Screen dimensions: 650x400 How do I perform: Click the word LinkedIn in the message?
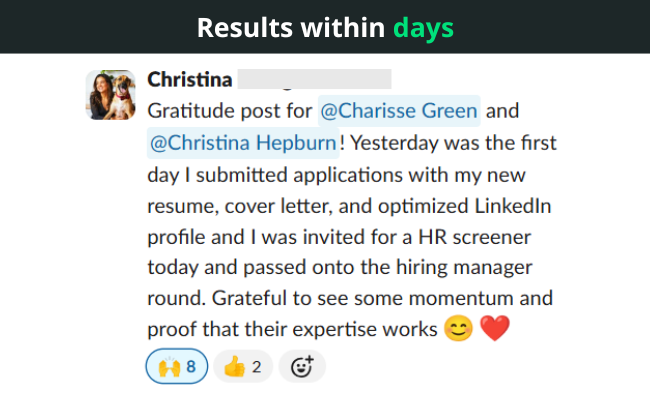pyautogui.click(x=513, y=206)
